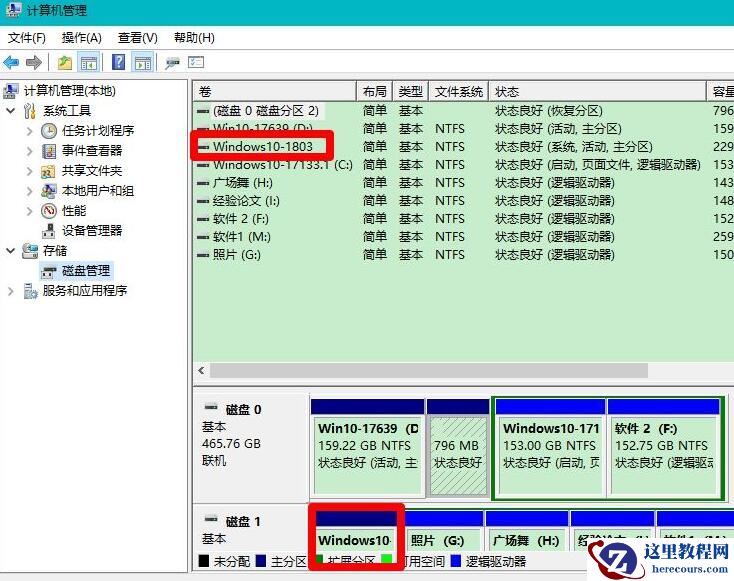The width and height of the screenshot is (734, 581).
Task: Select 磁盘管理 in the tree
Action: click(x=86, y=271)
